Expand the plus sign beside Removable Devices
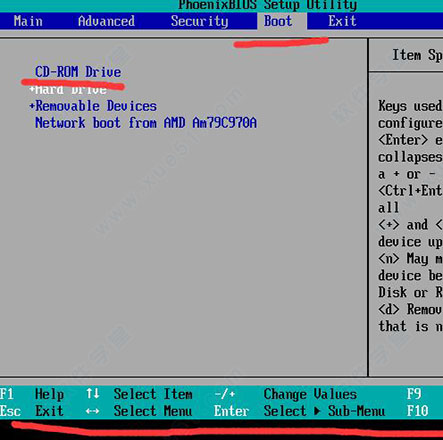Viewport: 443px width, 440px height. (32, 106)
